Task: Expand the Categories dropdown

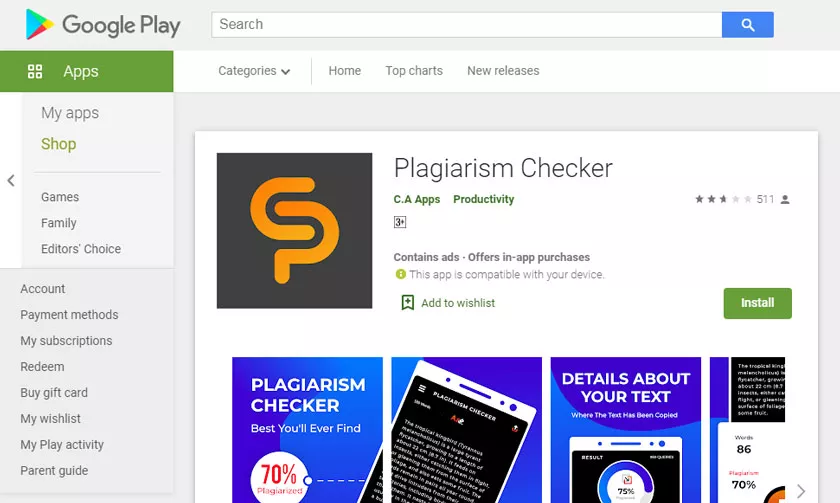Action: point(254,71)
